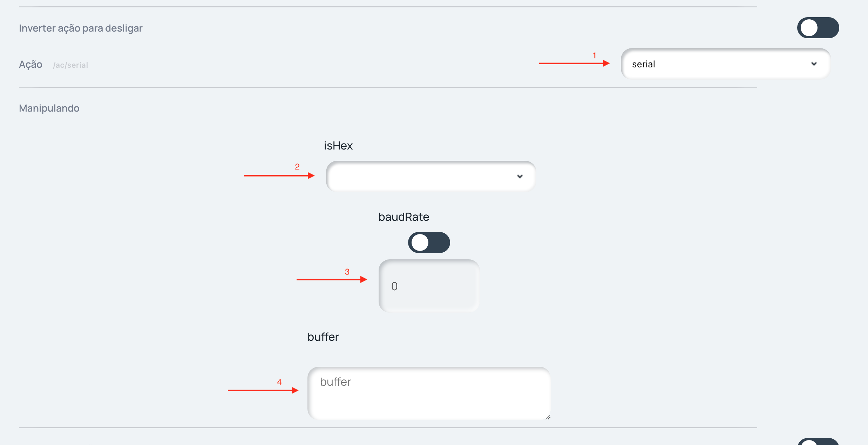Click red arrow number 4 annotation
The height and width of the screenshot is (445, 868).
click(x=263, y=390)
